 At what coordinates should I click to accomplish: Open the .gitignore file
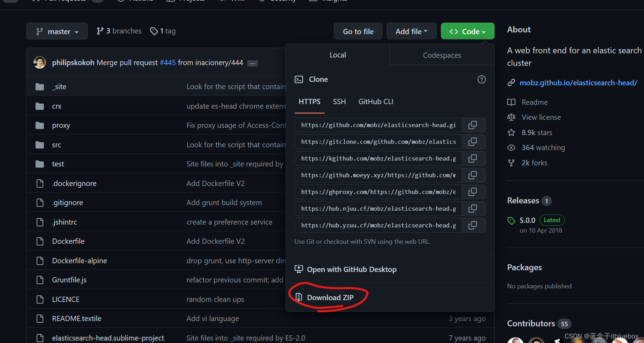coord(68,203)
